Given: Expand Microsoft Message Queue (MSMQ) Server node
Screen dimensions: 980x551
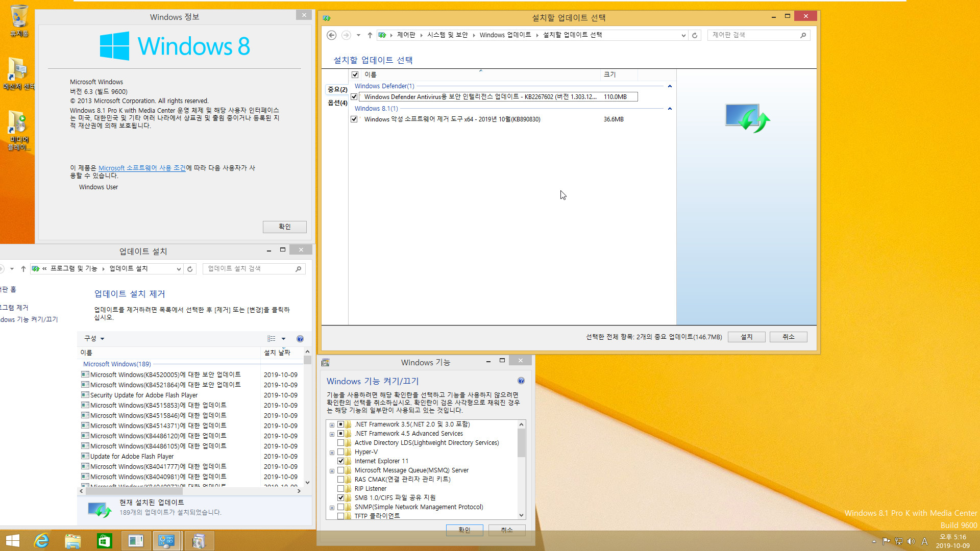Looking at the screenshot, I should (x=332, y=471).
